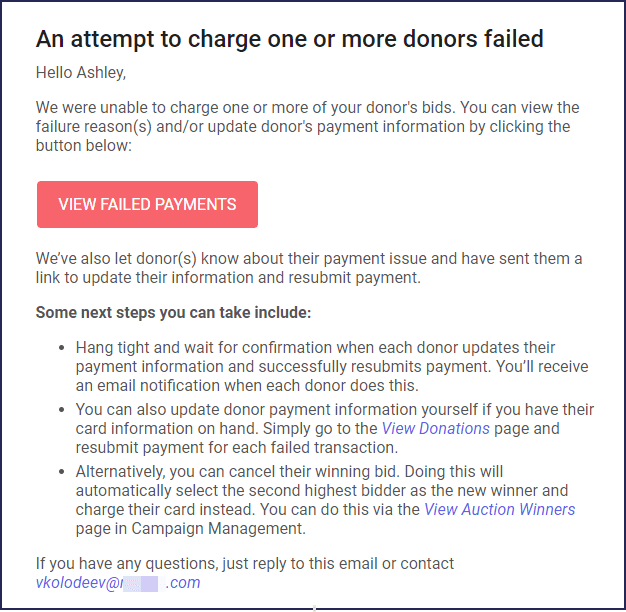Follow the View Auction Winners link
626x612 pixels.
click(499, 509)
